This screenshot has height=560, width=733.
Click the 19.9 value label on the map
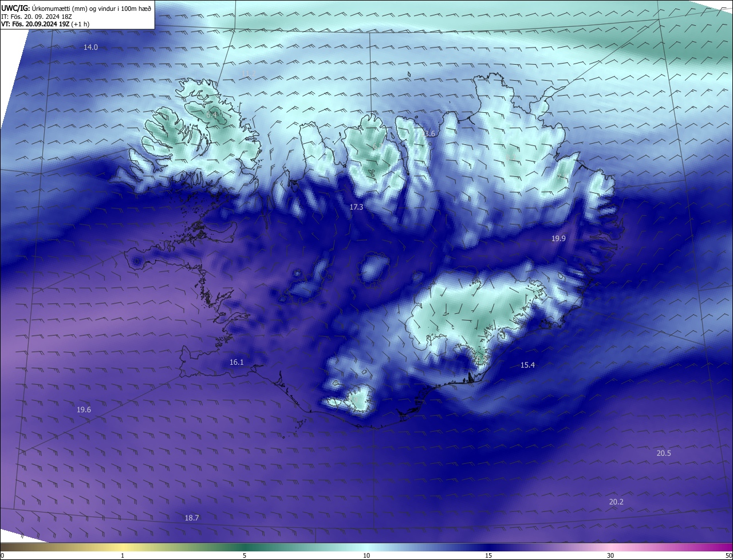point(558,238)
